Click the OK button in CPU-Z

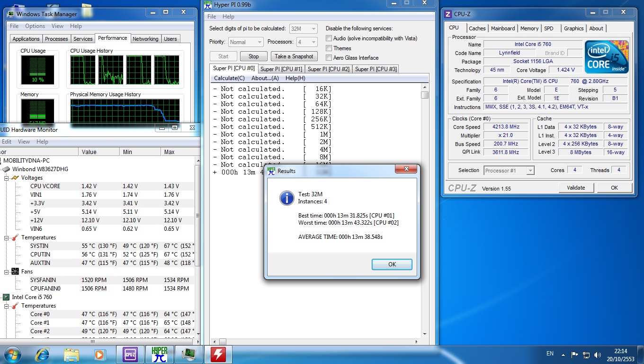pyautogui.click(x=614, y=188)
